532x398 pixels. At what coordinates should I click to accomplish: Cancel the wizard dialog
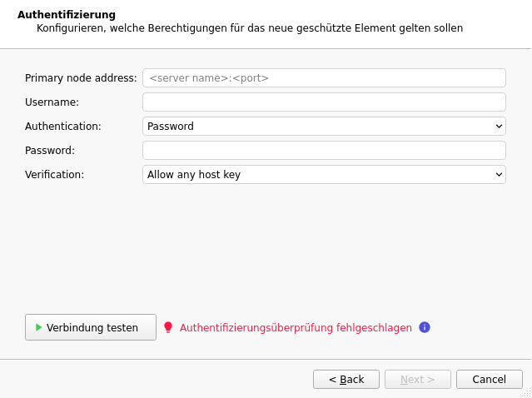(x=490, y=380)
